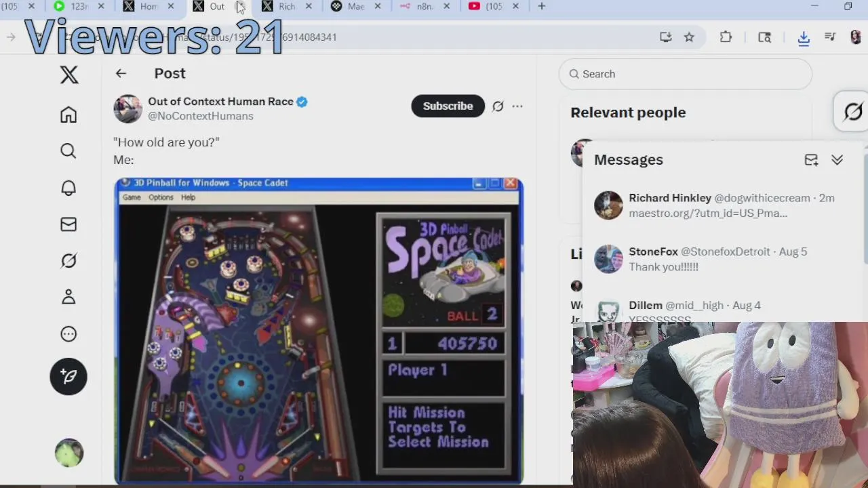Open browser Downloads icon
The image size is (868, 488).
[804, 38]
